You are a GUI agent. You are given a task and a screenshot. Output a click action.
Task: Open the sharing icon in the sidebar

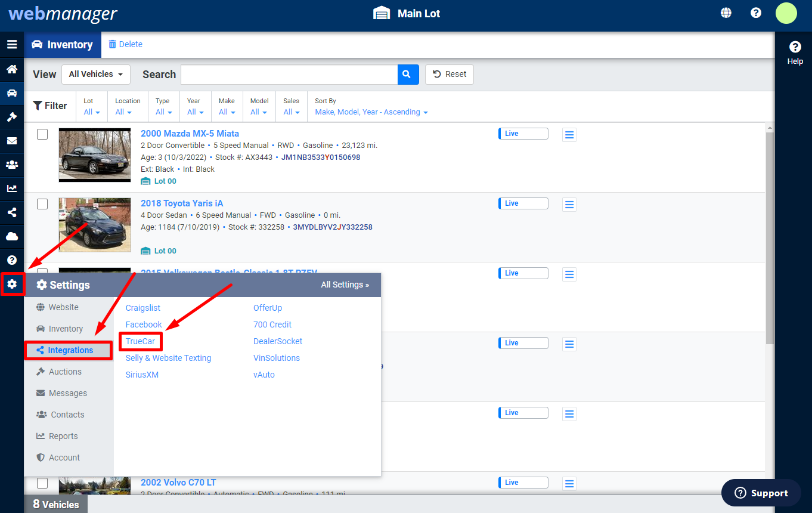tap(12, 212)
